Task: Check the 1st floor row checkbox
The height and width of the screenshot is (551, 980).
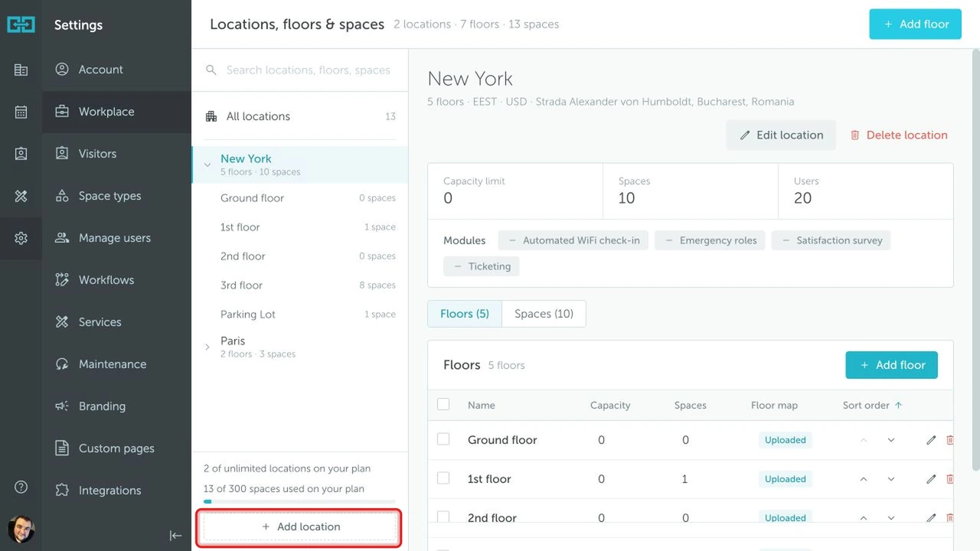Action: coord(443,478)
